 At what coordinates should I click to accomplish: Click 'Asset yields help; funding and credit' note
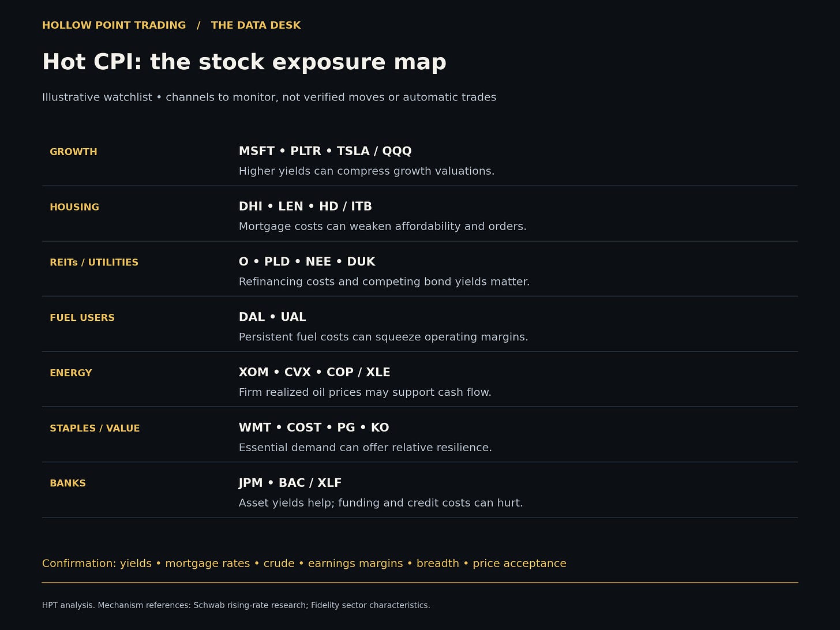click(381, 503)
